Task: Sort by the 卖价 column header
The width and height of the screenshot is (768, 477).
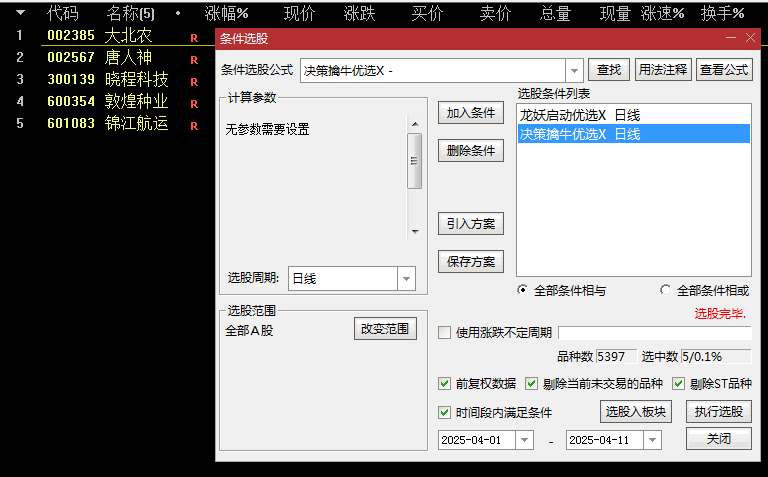Action: coord(495,13)
